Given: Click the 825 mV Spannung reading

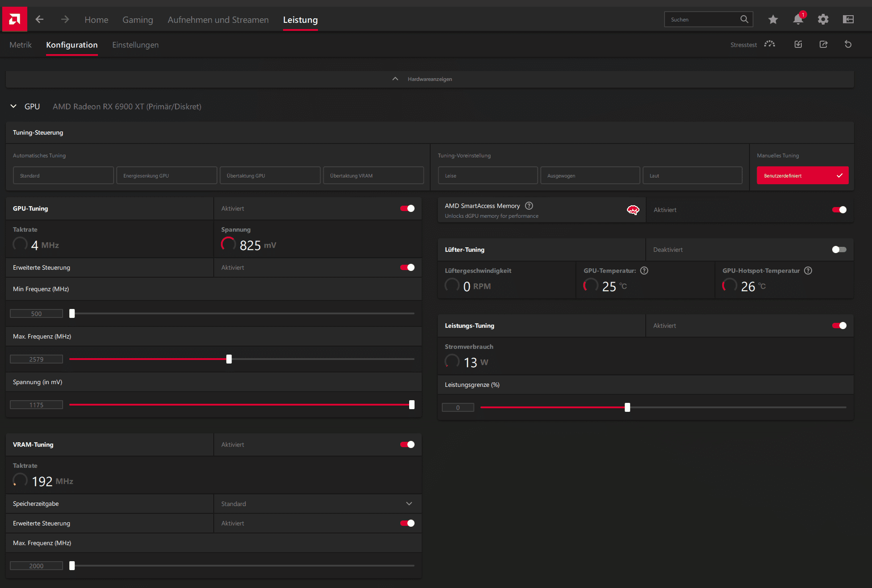Looking at the screenshot, I should point(258,245).
